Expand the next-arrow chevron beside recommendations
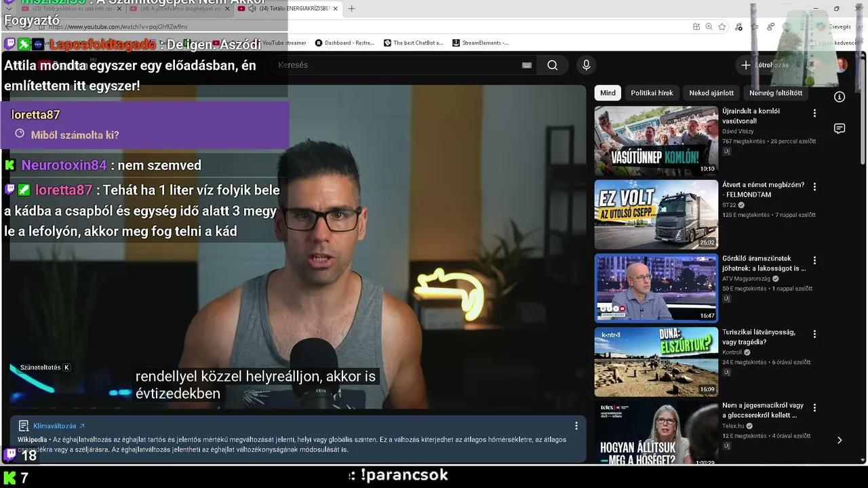Image resolution: width=868 pixels, height=488 pixels. coord(840,440)
